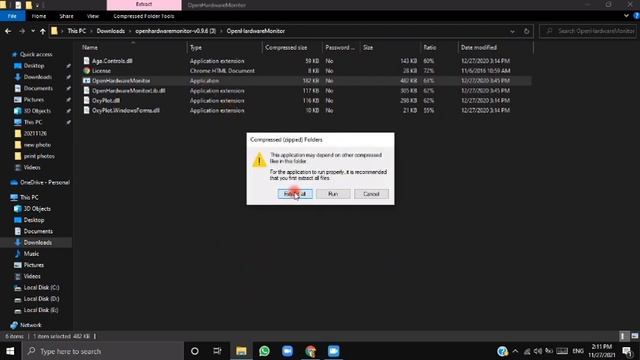Screen dimensions: 640x360
Task: Refresh the current folder view
Action: pos(527,31)
